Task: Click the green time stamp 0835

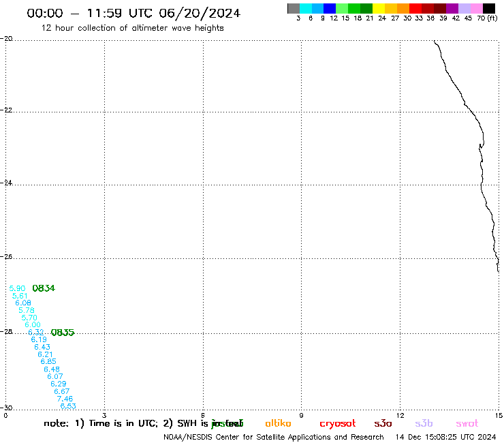Action: pyautogui.click(x=63, y=333)
